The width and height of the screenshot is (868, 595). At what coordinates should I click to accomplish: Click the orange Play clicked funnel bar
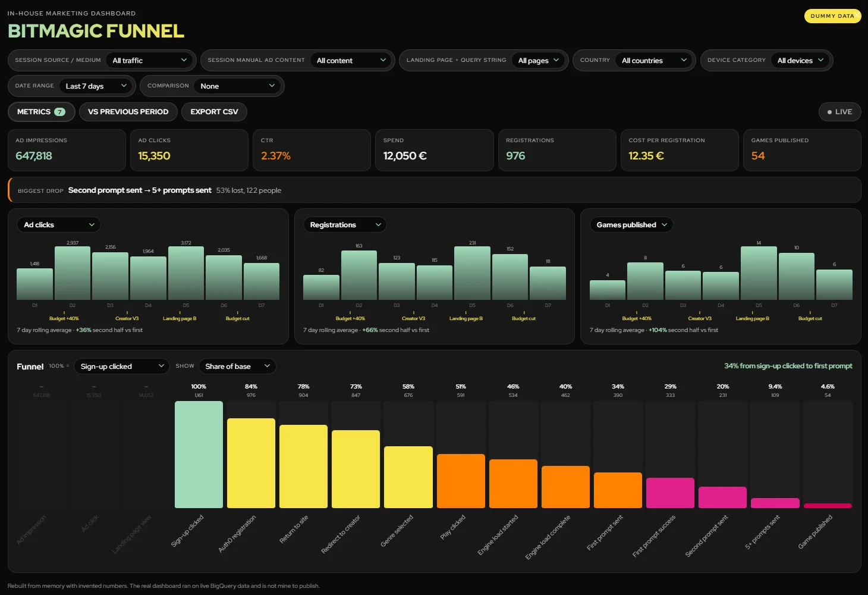point(461,481)
